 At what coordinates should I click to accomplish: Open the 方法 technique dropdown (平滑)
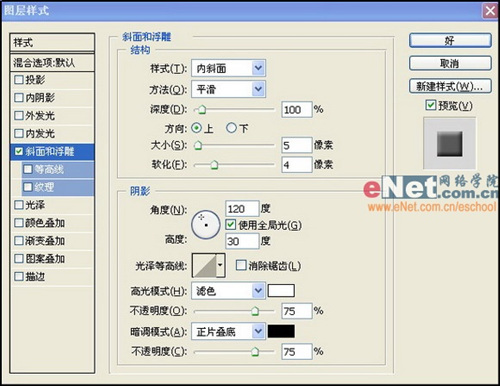(x=228, y=89)
